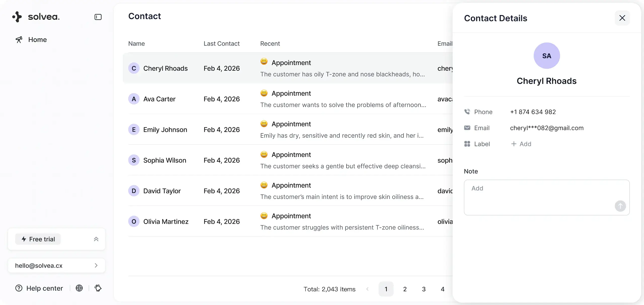644x305 pixels.
Task: Open the Sophia Wilson contact row
Action: point(288,160)
